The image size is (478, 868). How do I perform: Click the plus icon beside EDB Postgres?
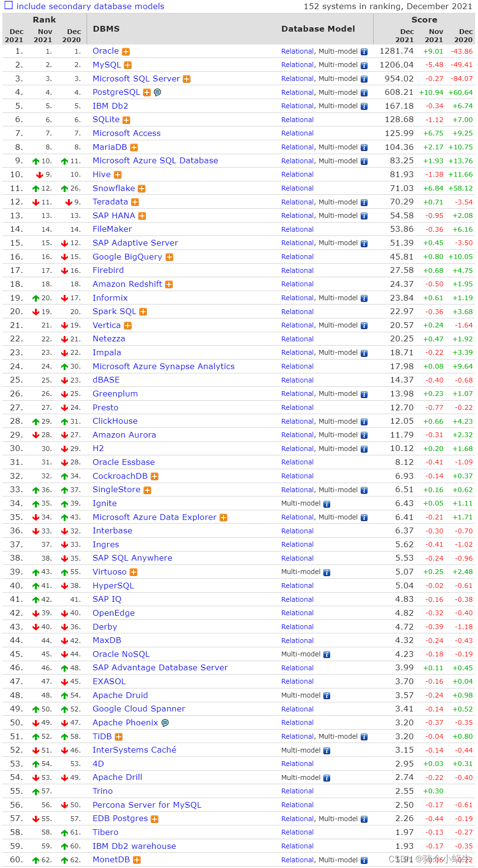(x=155, y=819)
